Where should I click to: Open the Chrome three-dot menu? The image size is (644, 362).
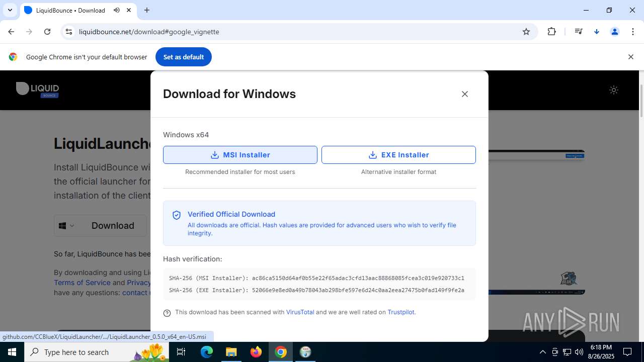click(x=633, y=32)
